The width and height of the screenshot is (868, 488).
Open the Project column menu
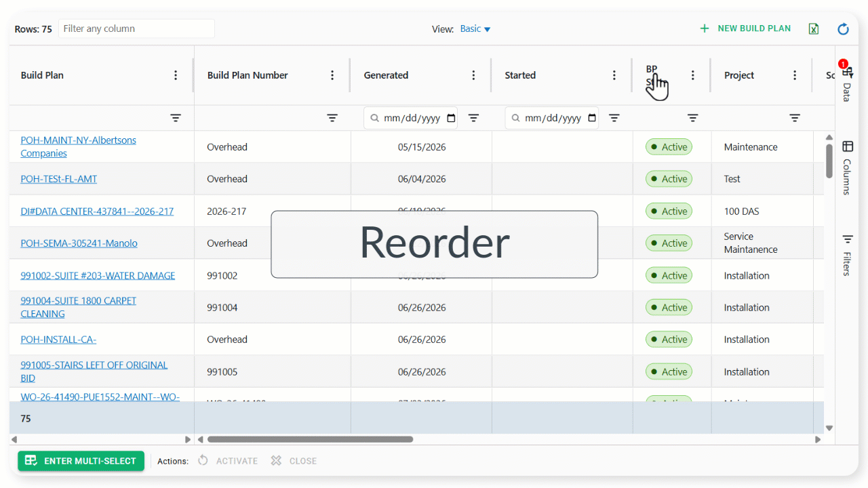pos(795,75)
